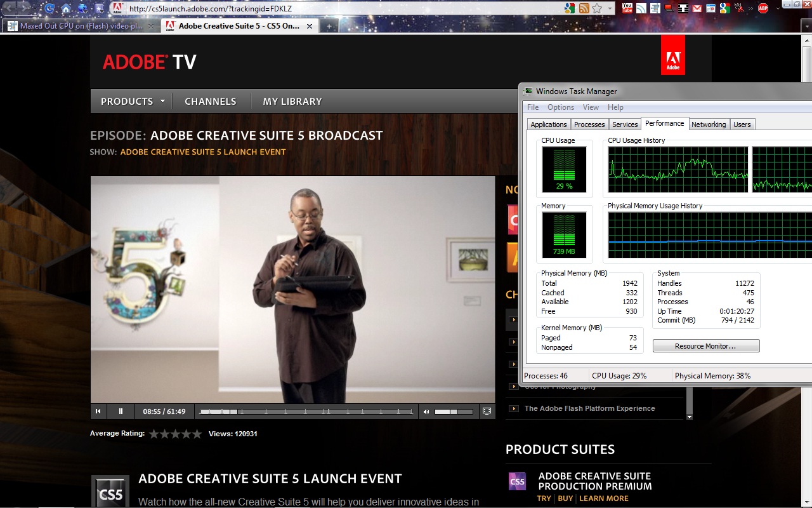Close the Adobe Creative Suite 5 tab

[x=310, y=27]
